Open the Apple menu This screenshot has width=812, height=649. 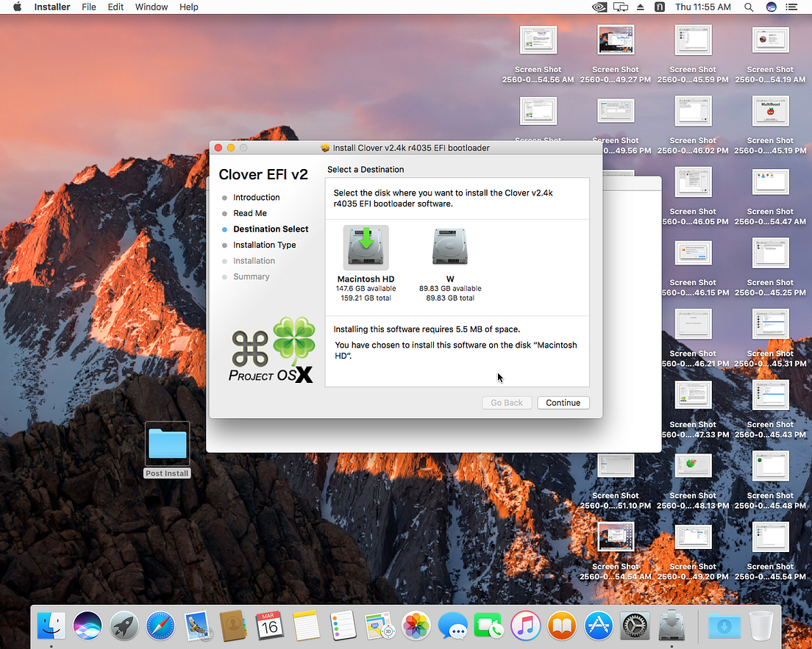point(17,7)
